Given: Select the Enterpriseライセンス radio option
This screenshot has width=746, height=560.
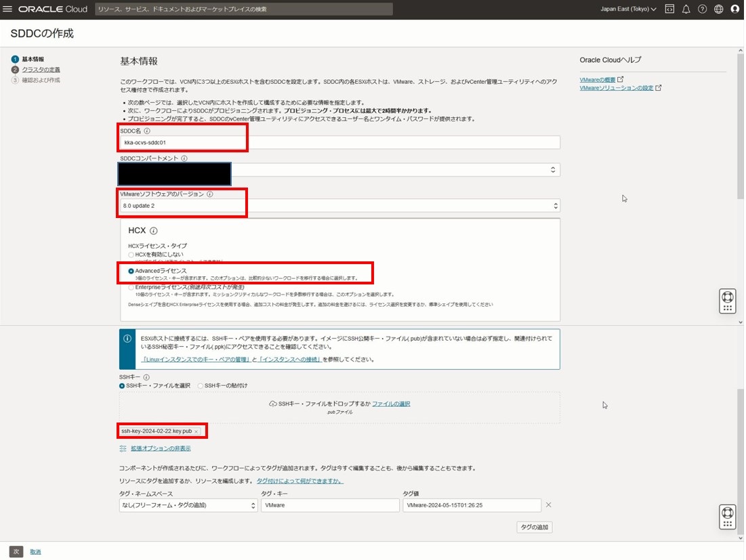Looking at the screenshot, I should [131, 288].
